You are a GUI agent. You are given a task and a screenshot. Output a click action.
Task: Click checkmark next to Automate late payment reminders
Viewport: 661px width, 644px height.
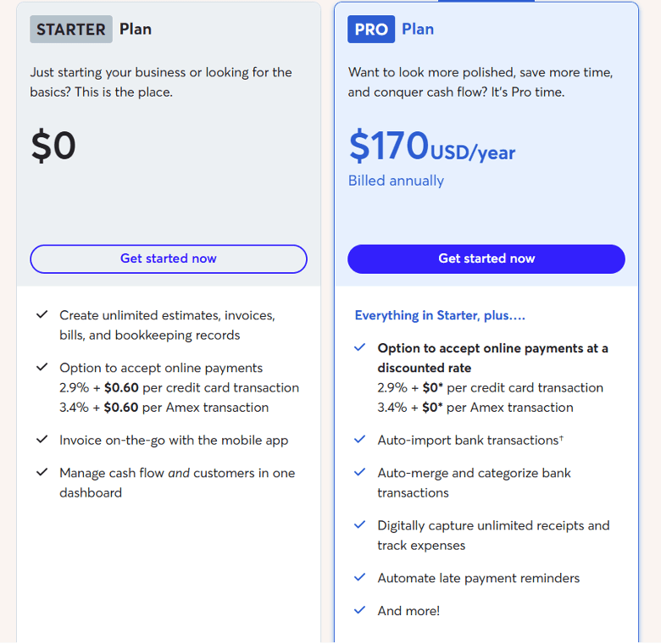click(360, 578)
